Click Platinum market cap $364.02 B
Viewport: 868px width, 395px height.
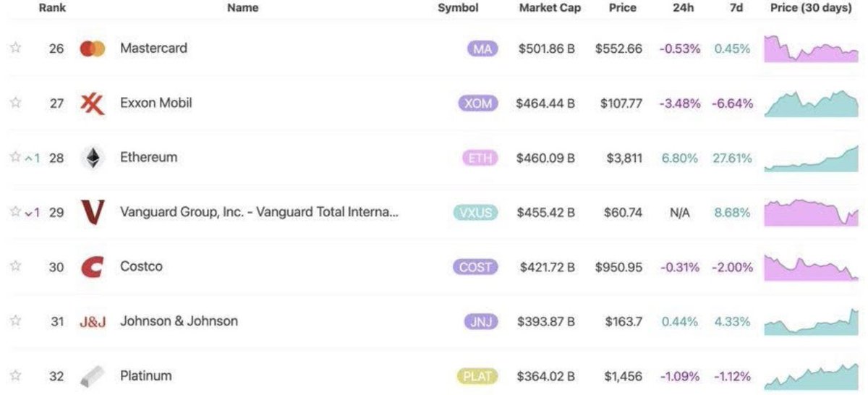click(546, 376)
